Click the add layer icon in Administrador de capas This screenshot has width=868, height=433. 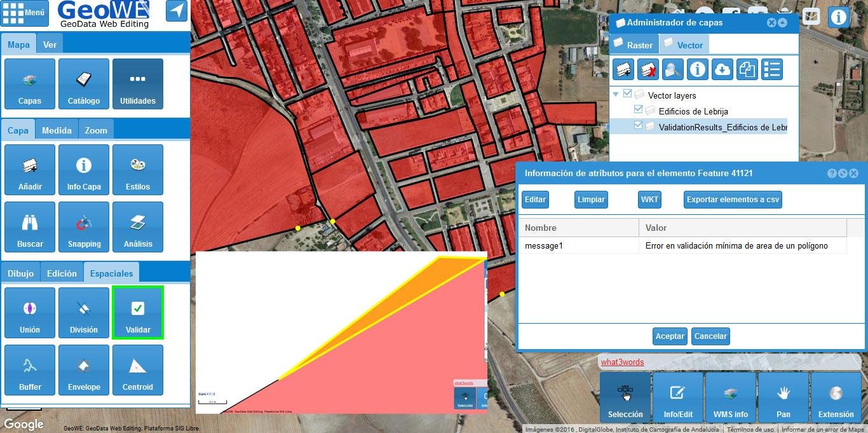[623, 69]
